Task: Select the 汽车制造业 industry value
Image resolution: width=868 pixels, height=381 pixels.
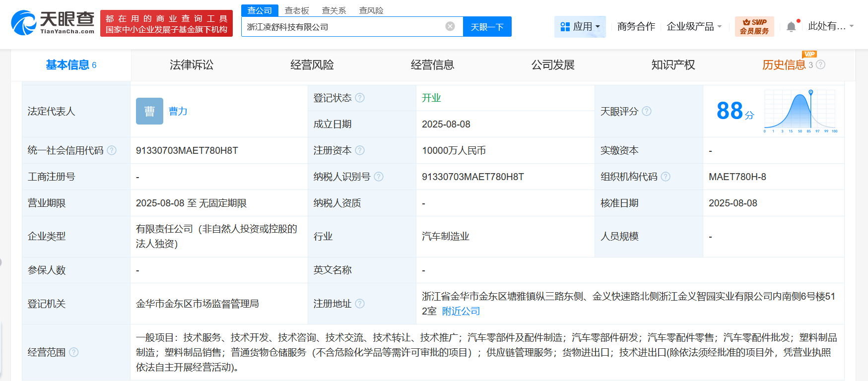Action: coord(446,237)
